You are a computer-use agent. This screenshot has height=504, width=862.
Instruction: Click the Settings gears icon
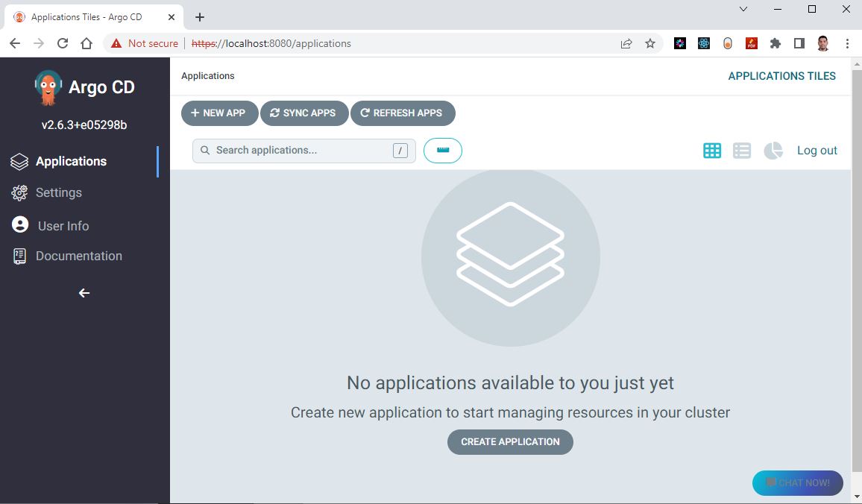19,192
